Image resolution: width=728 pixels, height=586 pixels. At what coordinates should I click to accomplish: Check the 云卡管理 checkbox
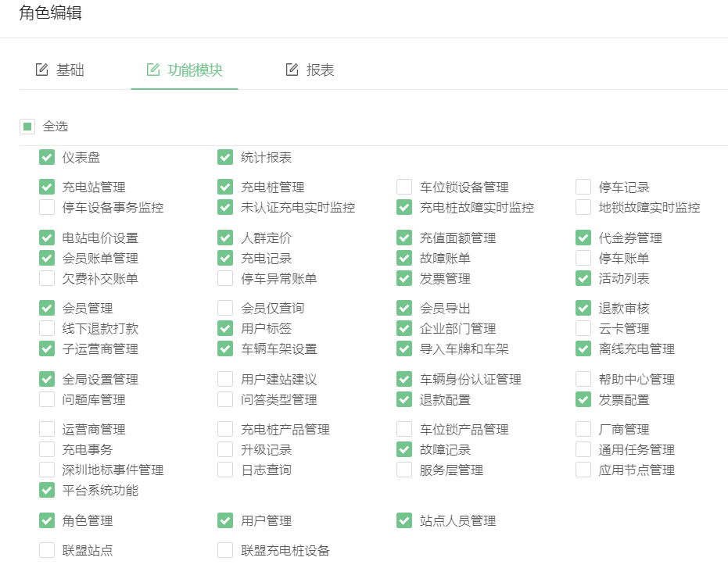583,328
